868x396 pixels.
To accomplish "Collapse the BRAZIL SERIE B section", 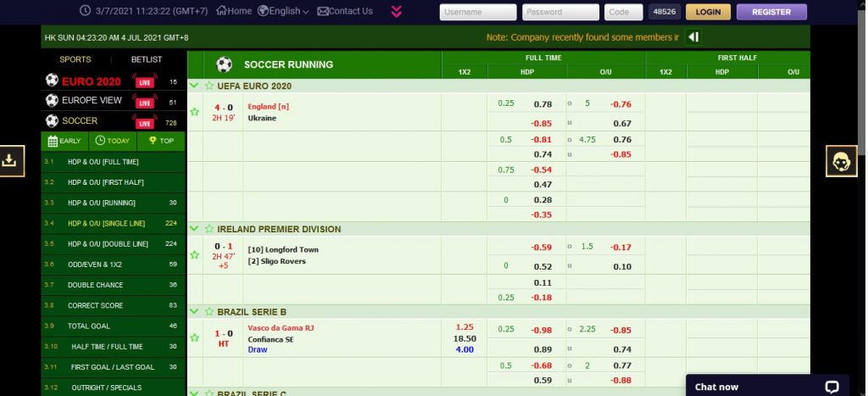I will [194, 312].
